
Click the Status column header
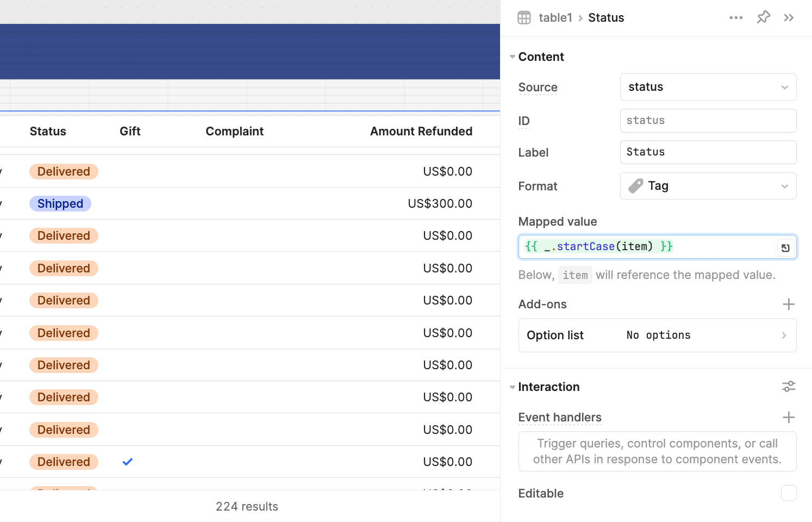click(x=48, y=131)
